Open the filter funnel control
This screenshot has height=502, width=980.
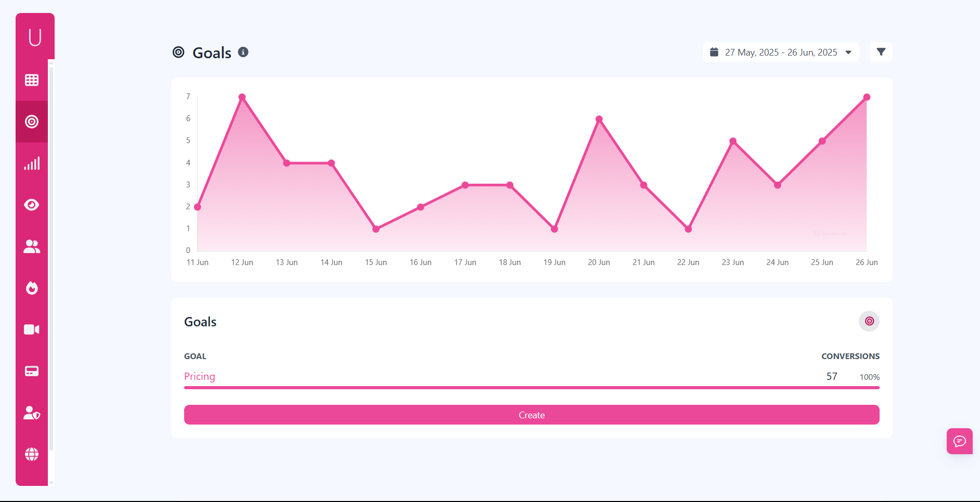pyautogui.click(x=881, y=52)
